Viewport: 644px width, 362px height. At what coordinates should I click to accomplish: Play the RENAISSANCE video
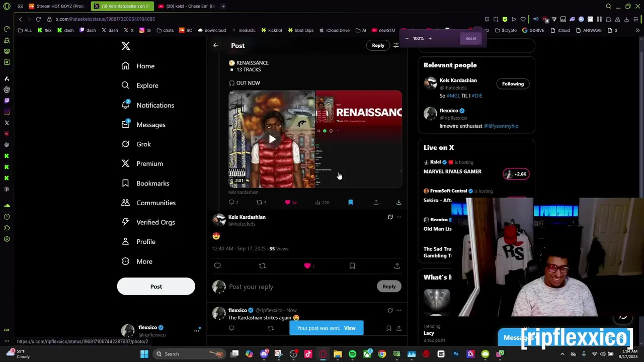click(x=272, y=139)
